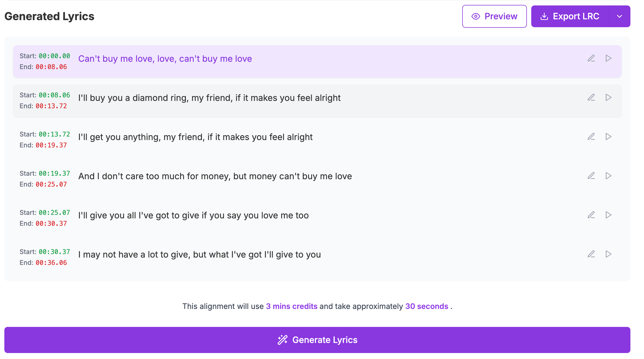Edit the "Can't buy me love" lyric line
Image resolution: width=644 pixels, height=359 pixels.
click(591, 58)
